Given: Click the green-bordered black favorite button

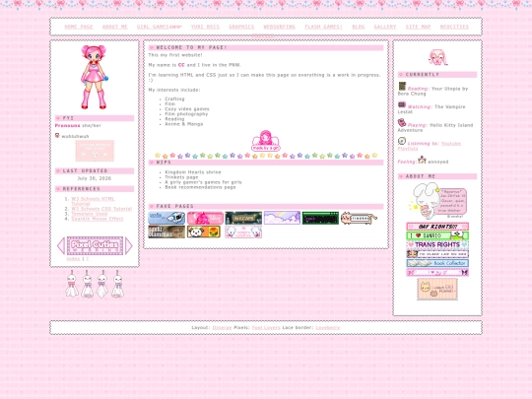Looking at the screenshot, I should 320,218.
